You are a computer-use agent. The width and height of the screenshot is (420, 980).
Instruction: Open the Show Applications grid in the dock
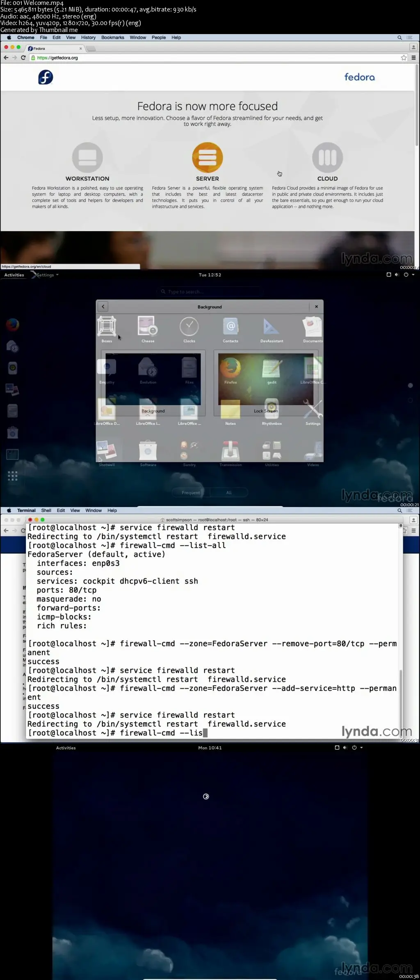point(13,476)
